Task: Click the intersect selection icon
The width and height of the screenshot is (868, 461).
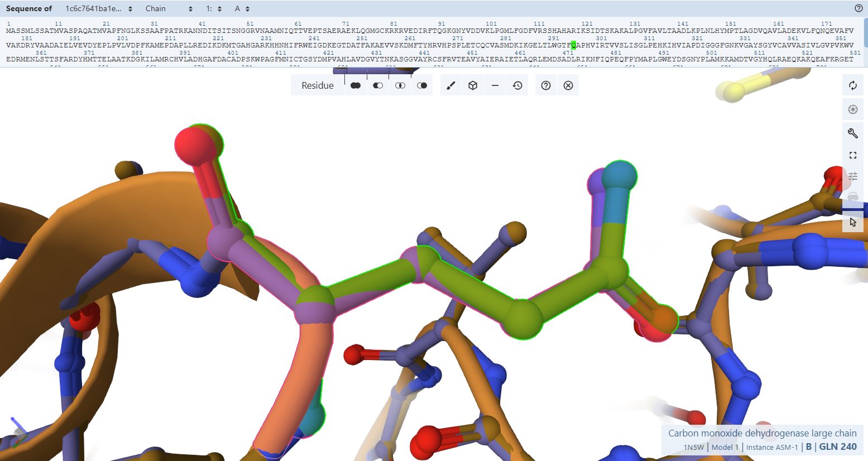Action: point(400,85)
